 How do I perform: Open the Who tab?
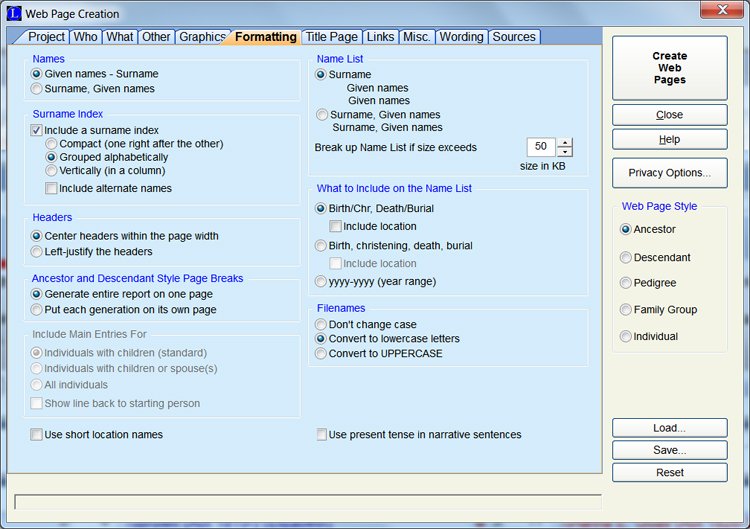click(x=86, y=37)
